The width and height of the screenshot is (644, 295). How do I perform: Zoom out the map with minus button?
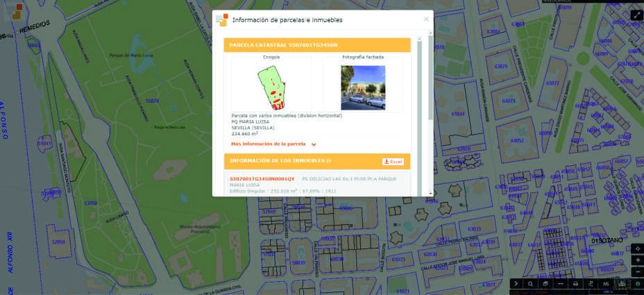[638, 271]
